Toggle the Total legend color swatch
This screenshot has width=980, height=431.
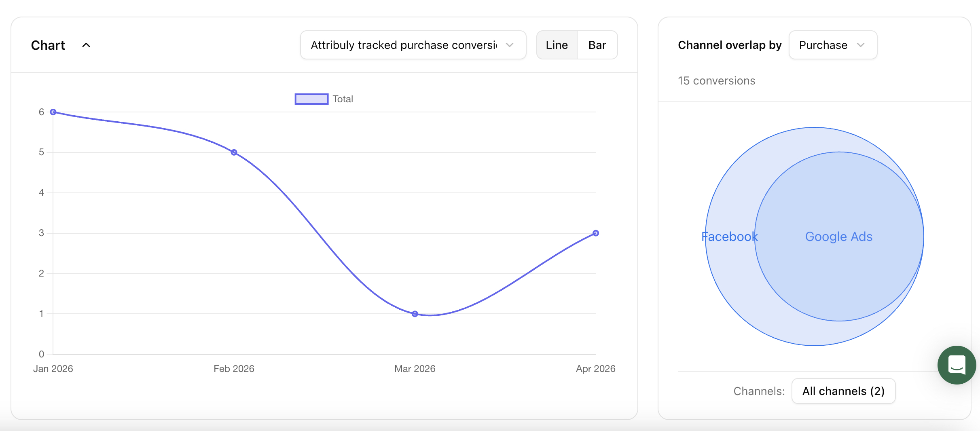pyautogui.click(x=311, y=99)
